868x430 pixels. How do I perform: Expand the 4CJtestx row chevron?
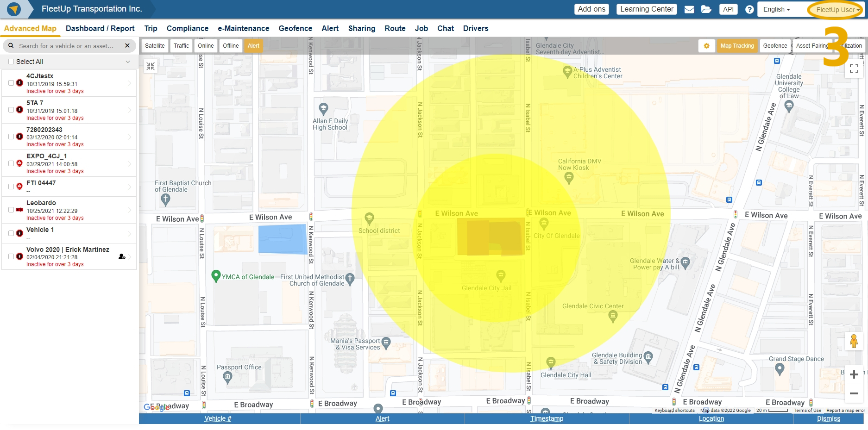129,83
